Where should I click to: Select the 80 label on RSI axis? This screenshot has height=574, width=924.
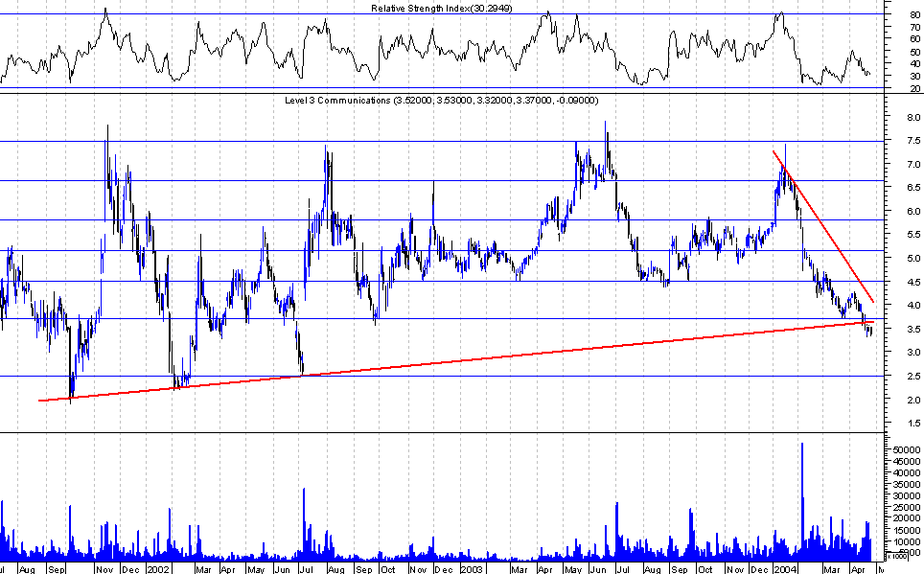[x=914, y=16]
